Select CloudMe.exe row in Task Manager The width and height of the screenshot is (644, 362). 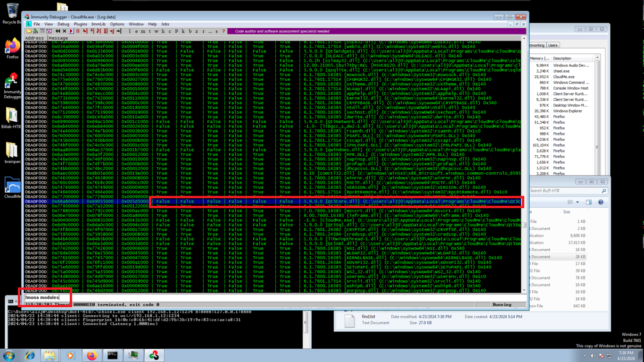pyautogui.click(x=561, y=77)
